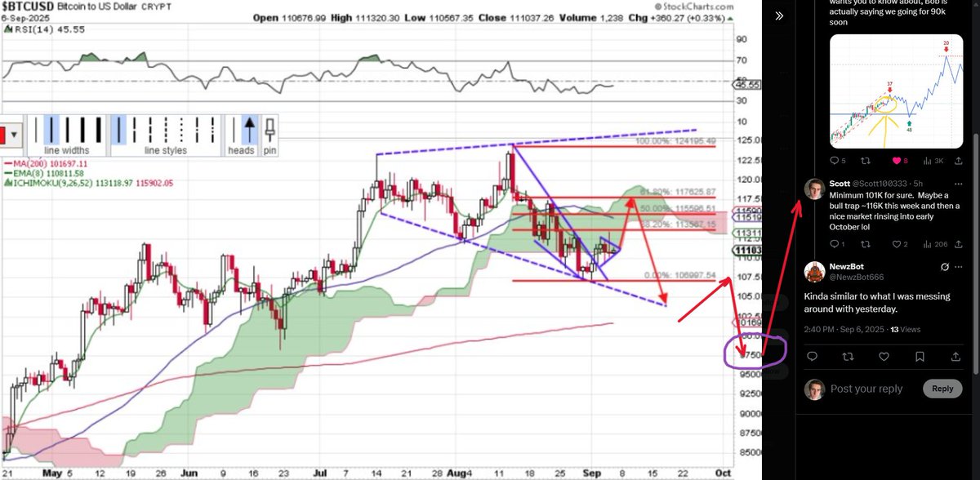
Task: Open the red color picker dropdown arrow
Action: [x=14, y=135]
